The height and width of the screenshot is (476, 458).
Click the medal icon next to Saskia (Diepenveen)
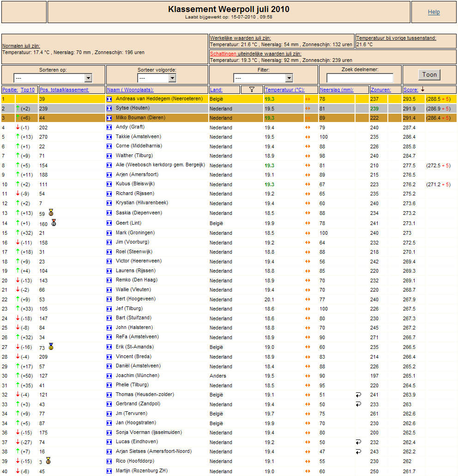click(x=51, y=213)
